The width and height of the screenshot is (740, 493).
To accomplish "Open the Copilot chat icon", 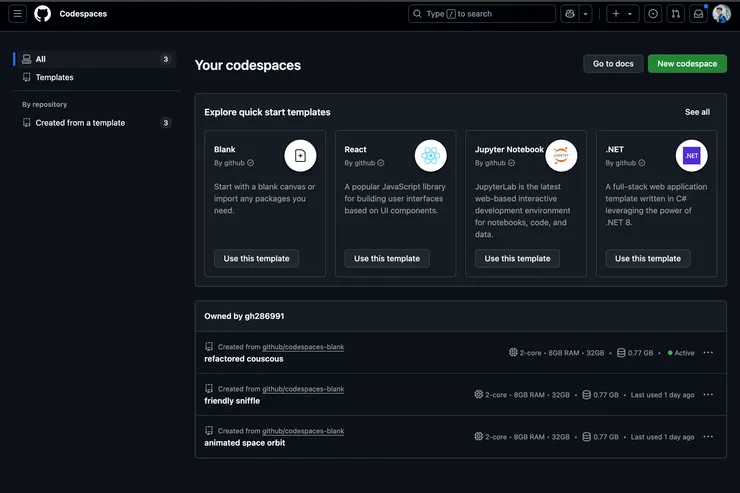I will 570,14.
